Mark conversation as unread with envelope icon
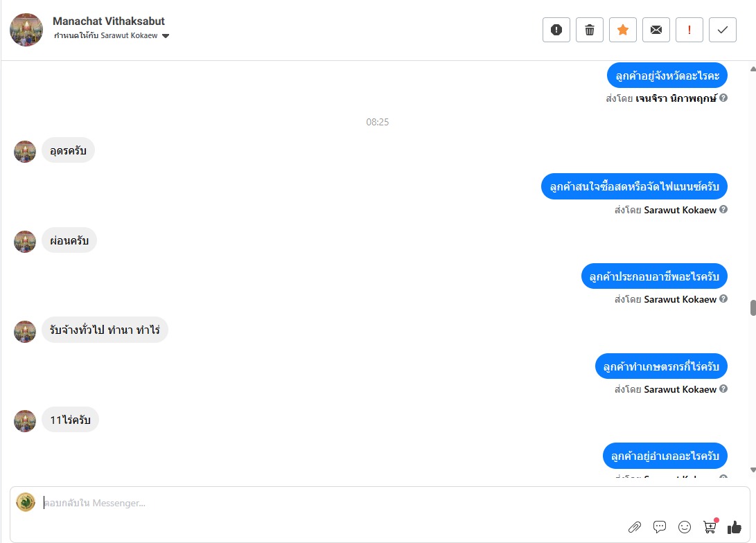 click(x=656, y=30)
